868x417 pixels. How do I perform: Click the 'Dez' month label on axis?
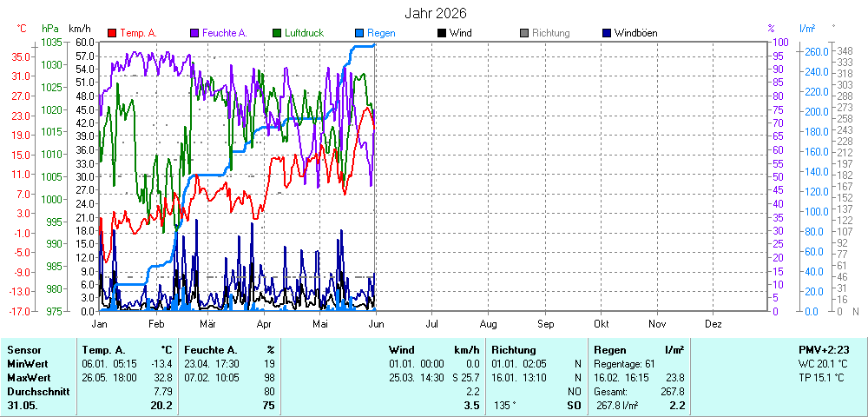coord(713,323)
